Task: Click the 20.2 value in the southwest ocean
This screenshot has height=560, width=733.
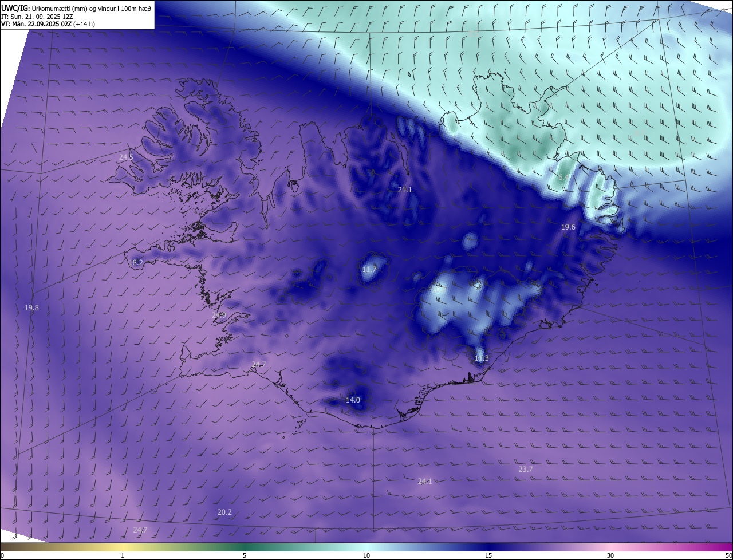Action: (224, 512)
